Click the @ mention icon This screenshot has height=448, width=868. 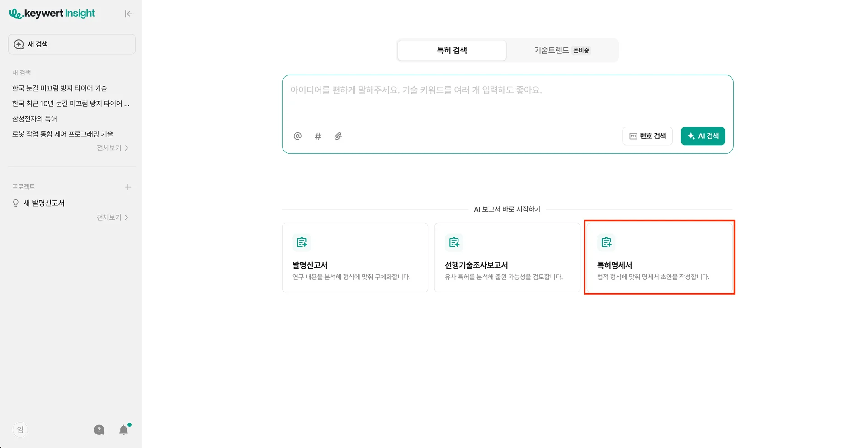297,136
